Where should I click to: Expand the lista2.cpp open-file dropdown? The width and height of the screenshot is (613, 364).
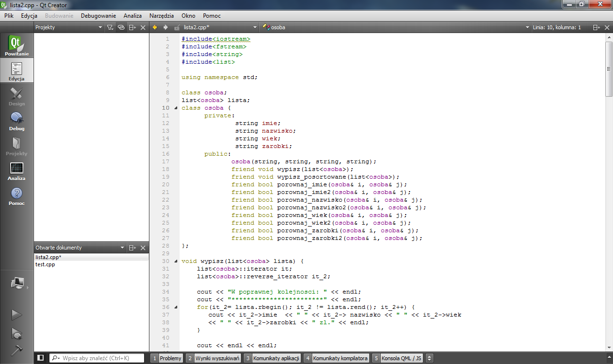(x=255, y=27)
